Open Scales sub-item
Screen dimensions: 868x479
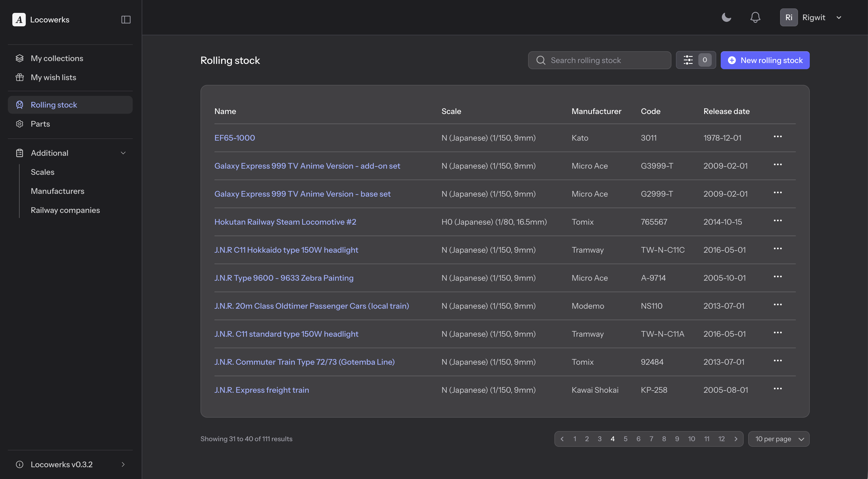(43, 172)
